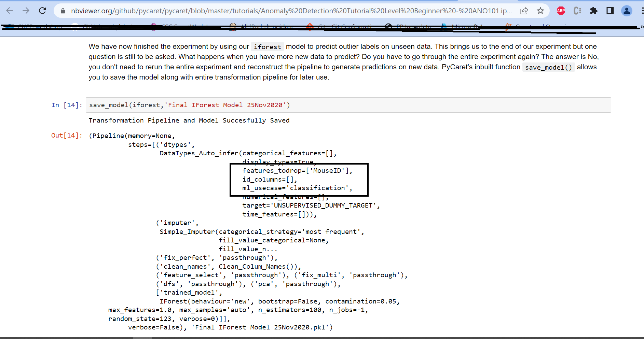Bookmark this page using the star icon
Image resolution: width=644 pixels, height=339 pixels.
(540, 11)
